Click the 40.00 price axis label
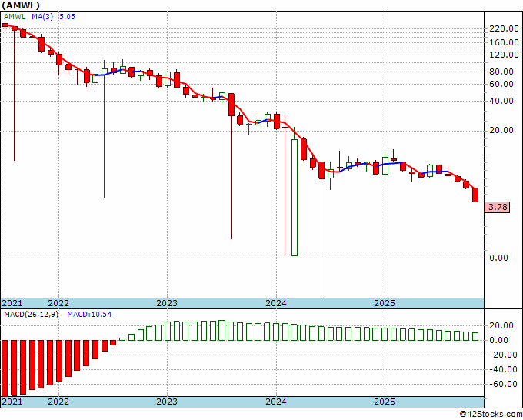The width and height of the screenshot is (523, 420). click(501, 101)
